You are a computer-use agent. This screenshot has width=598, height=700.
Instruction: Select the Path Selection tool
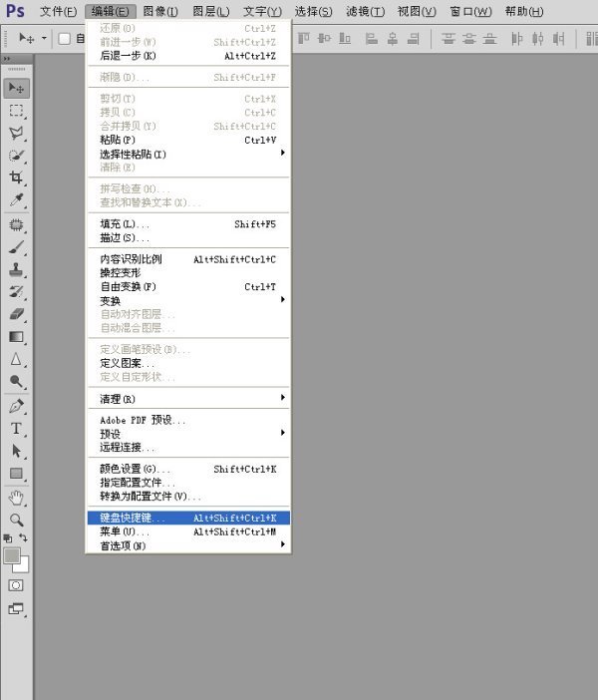[17, 451]
